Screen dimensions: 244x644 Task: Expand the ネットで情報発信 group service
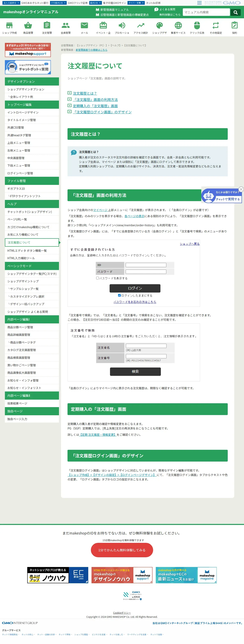11,634
